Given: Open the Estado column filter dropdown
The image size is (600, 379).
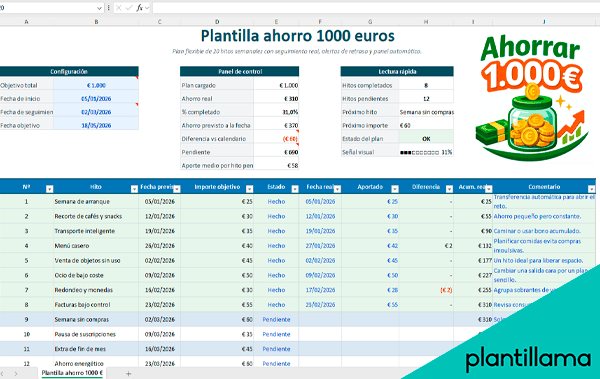Looking at the screenshot, I should pos(295,189).
